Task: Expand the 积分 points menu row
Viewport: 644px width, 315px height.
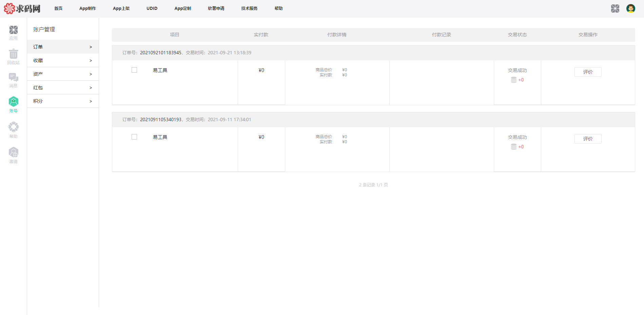Action: click(63, 101)
